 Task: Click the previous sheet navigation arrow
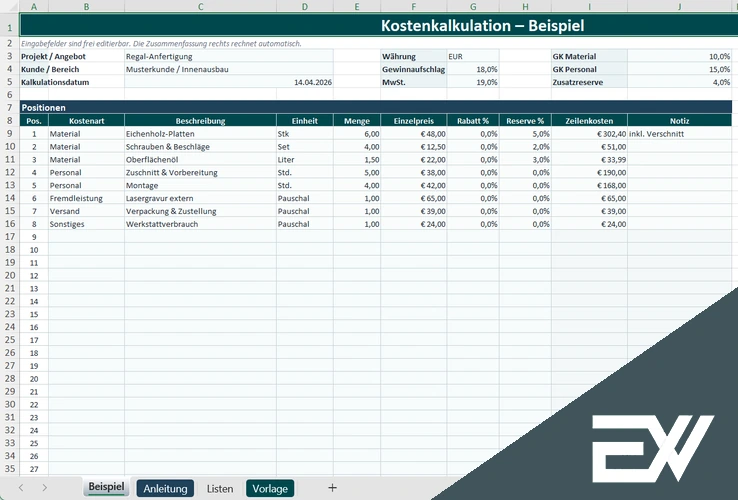[19, 488]
